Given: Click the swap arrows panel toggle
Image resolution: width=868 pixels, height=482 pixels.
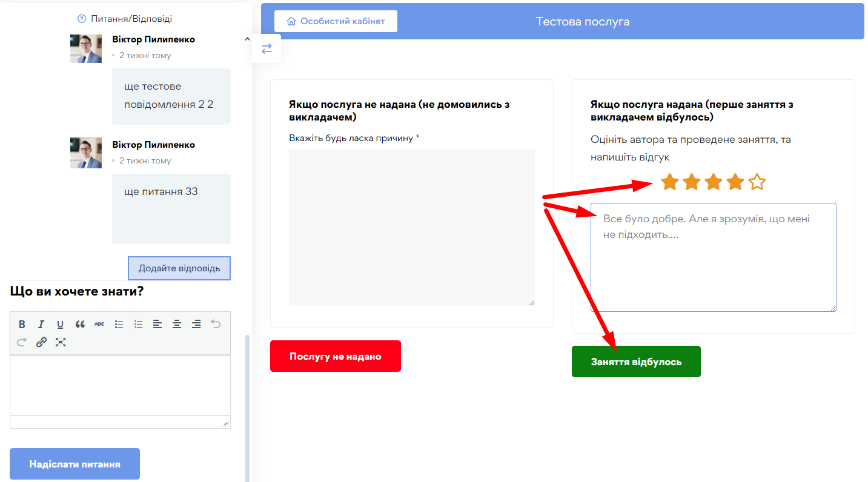Looking at the screenshot, I should 267,49.
